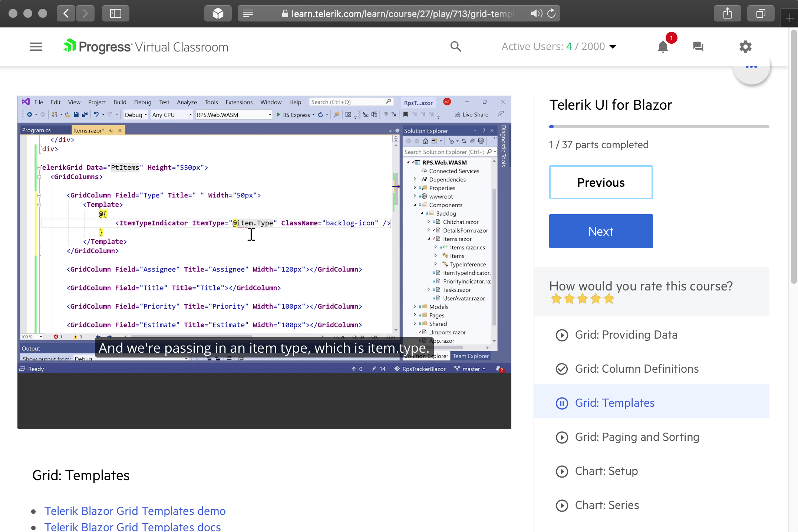Rate the course three stars

[582, 299]
